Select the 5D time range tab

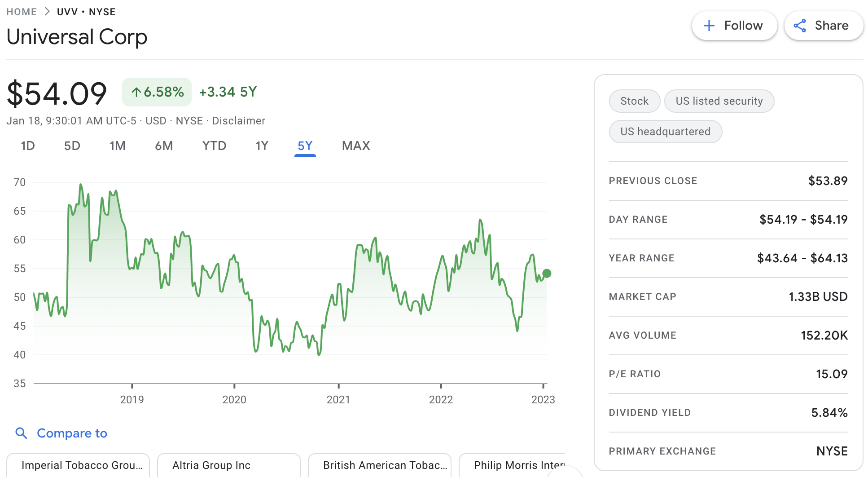pos(72,146)
